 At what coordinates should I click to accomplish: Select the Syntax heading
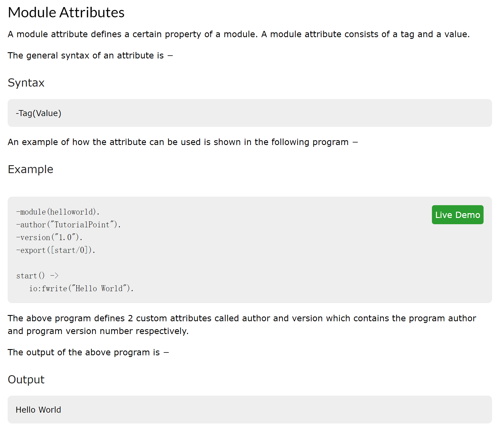pos(26,83)
